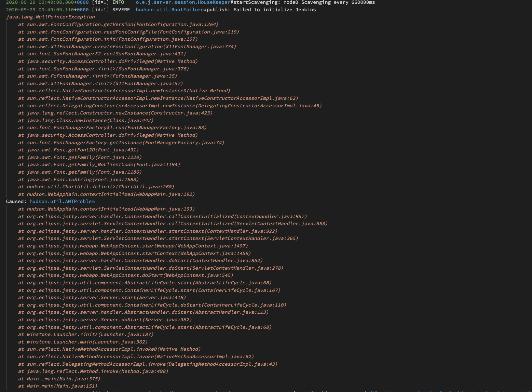Screen dimensions: 532x392
Task: Click the Font.getFamily_NoClientCode stack frame
Action: [99, 164]
